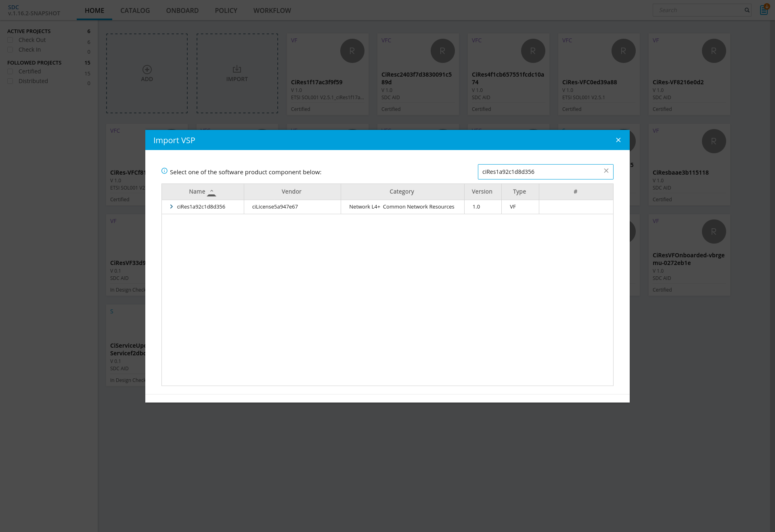775x532 pixels.
Task: Click the IMPORT tile icon
Action: click(237, 69)
